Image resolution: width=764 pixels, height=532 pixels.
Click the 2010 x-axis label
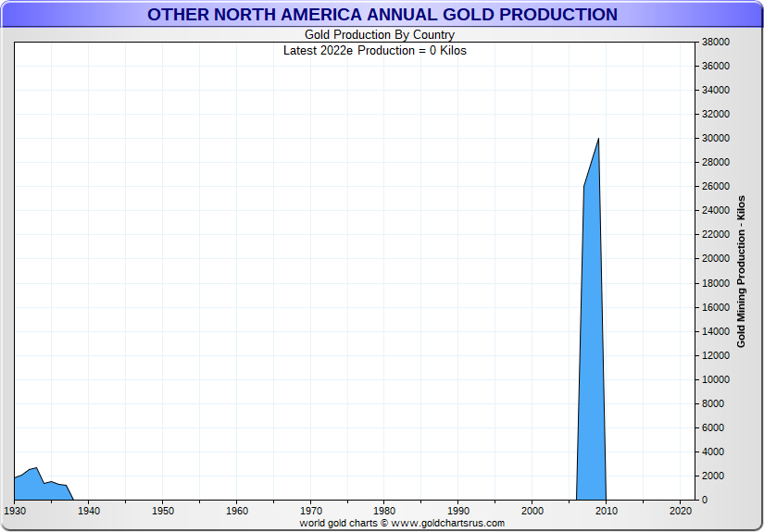click(607, 511)
